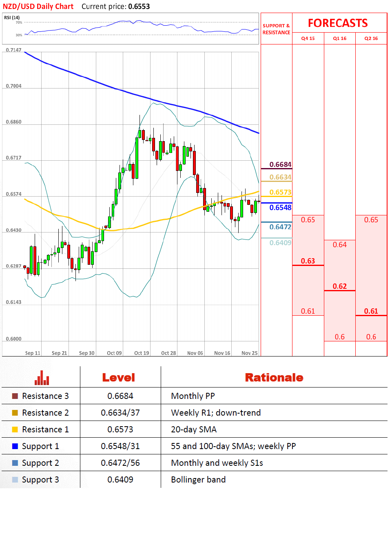Click the 0.6634 resistance level marker
Image resolution: width=392 pixels, height=558 pixels.
click(280, 177)
